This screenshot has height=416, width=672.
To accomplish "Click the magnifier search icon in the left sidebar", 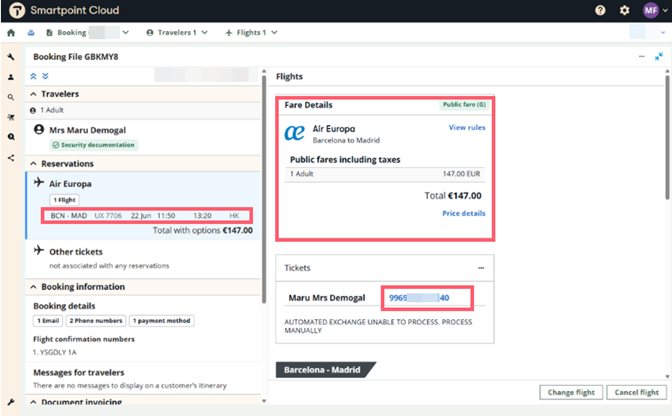I will coord(11,97).
